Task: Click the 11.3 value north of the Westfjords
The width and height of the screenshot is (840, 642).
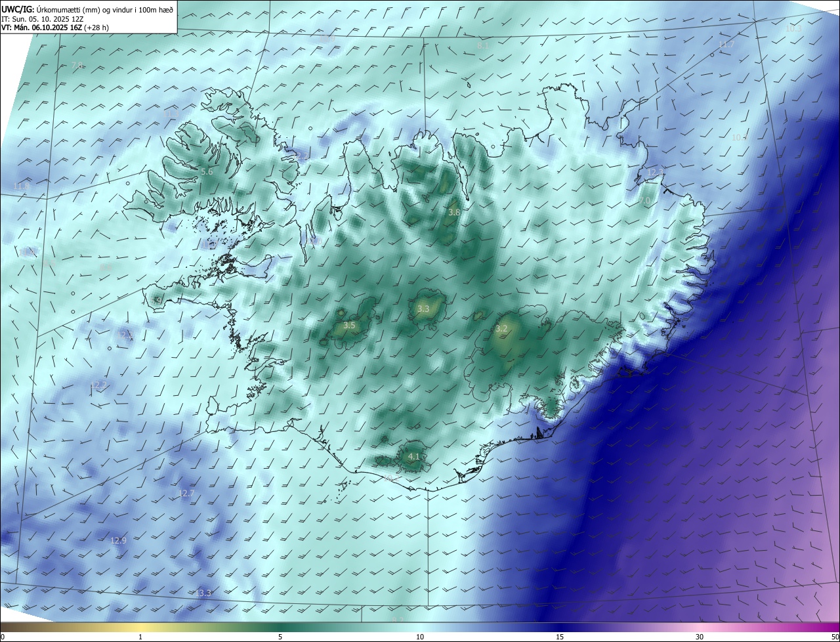Action: [x=171, y=114]
